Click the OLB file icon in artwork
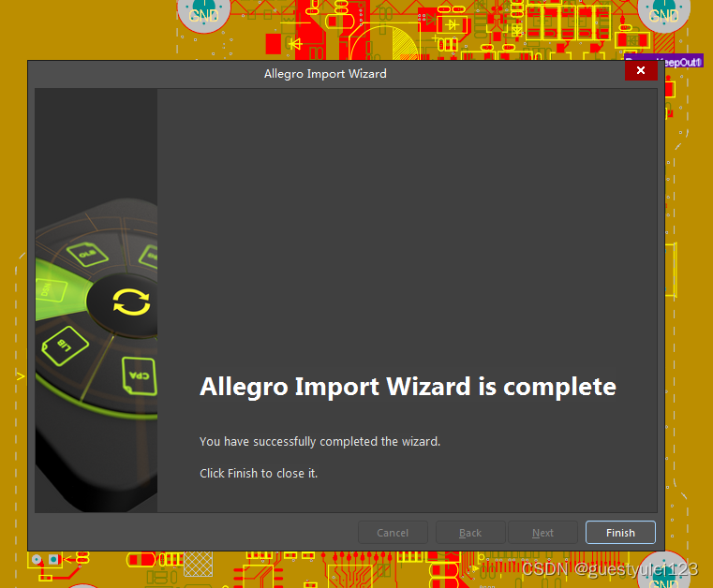 pyautogui.click(x=87, y=254)
